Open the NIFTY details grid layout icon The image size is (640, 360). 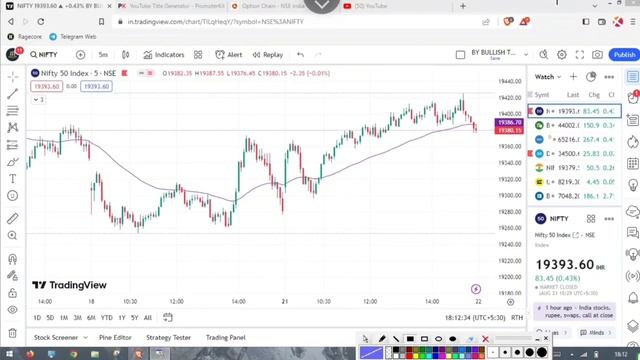[x=591, y=219]
